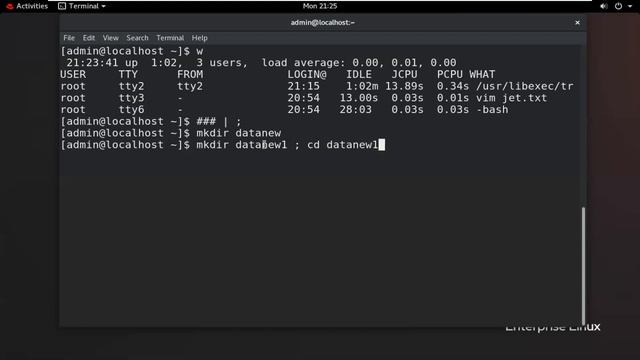Screen dimensions: 640x360
Task: Expand the system menu arrow
Action: 630,6
